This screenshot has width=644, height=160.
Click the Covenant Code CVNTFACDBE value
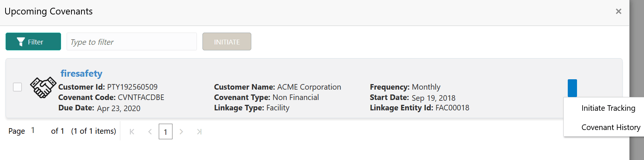pyautogui.click(x=141, y=97)
